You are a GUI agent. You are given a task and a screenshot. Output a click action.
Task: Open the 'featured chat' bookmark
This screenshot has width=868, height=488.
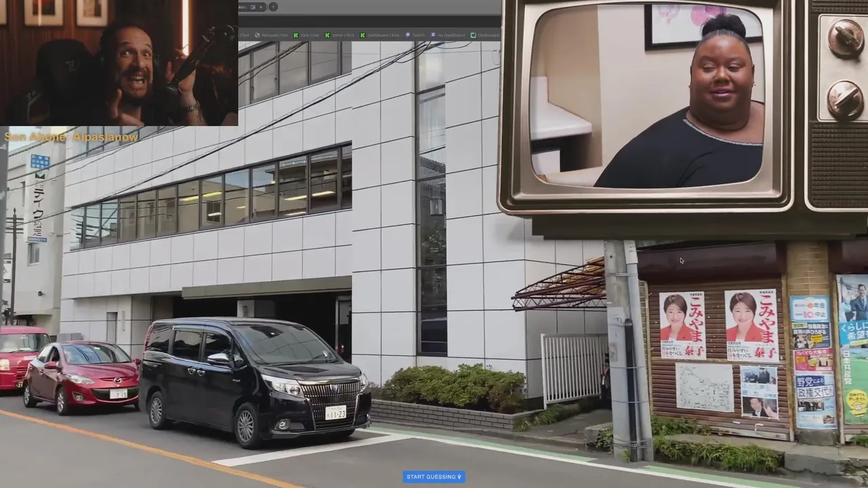coord(271,35)
